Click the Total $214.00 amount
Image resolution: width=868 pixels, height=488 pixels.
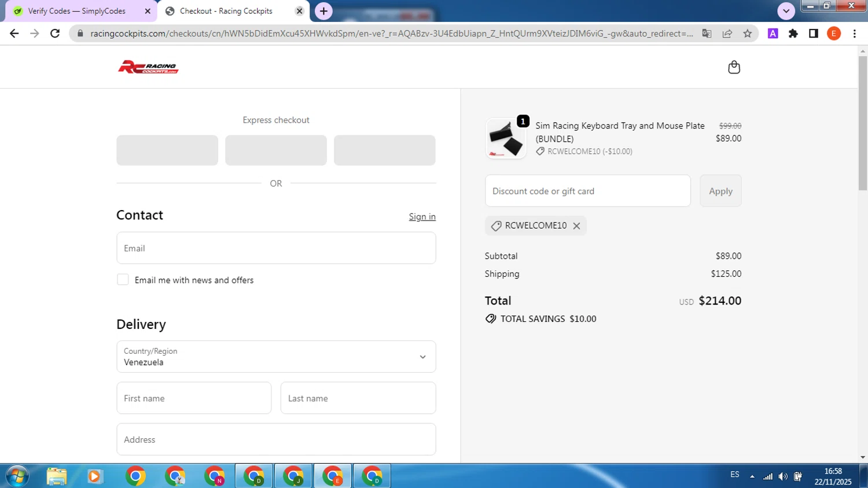[720, 300]
